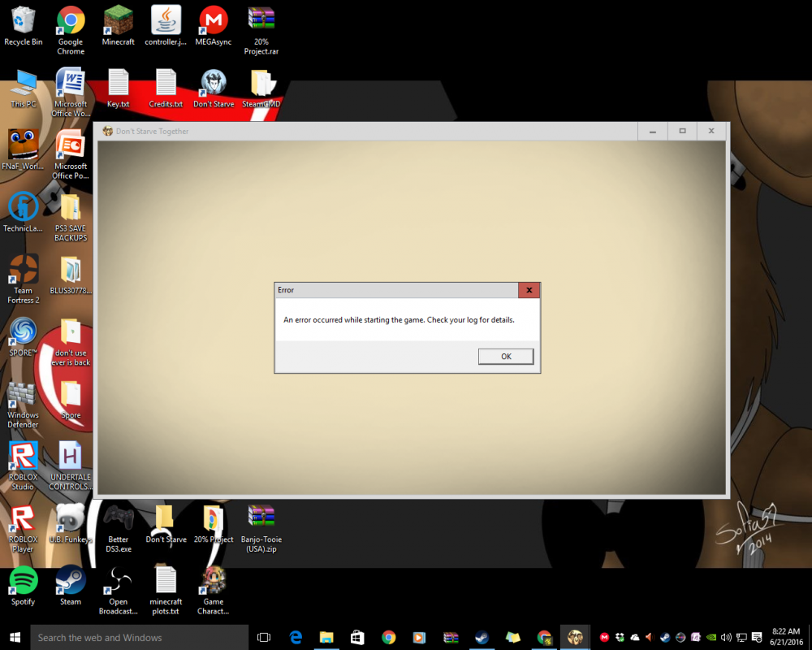Select the ROBLOX Studio shortcut
The height and width of the screenshot is (650, 812).
point(24,466)
